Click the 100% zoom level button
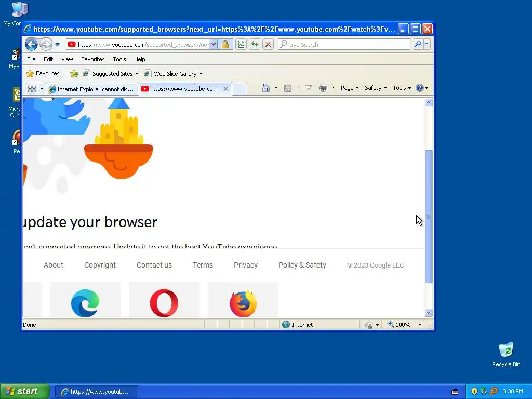This screenshot has width=532, height=399. [x=400, y=325]
